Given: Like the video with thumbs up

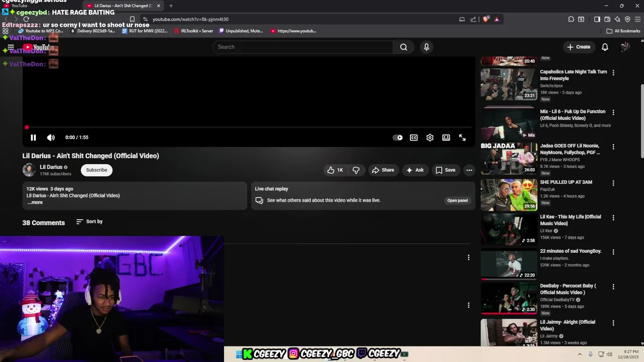Looking at the screenshot, I should pyautogui.click(x=335, y=170).
